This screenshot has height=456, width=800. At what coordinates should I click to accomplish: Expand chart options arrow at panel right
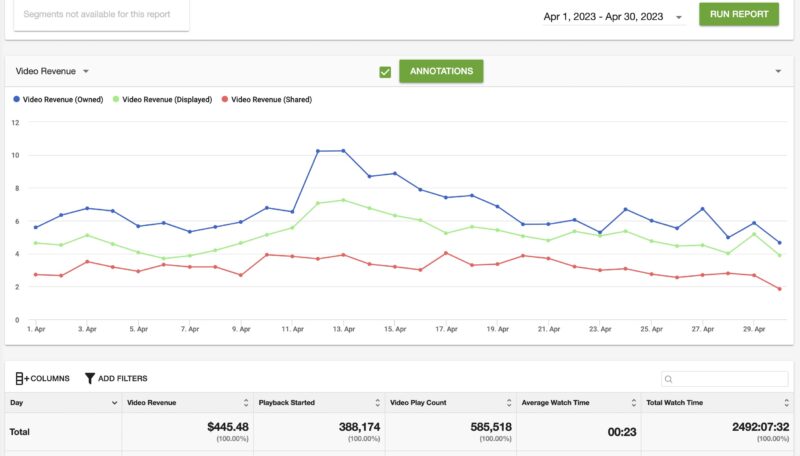click(x=778, y=72)
